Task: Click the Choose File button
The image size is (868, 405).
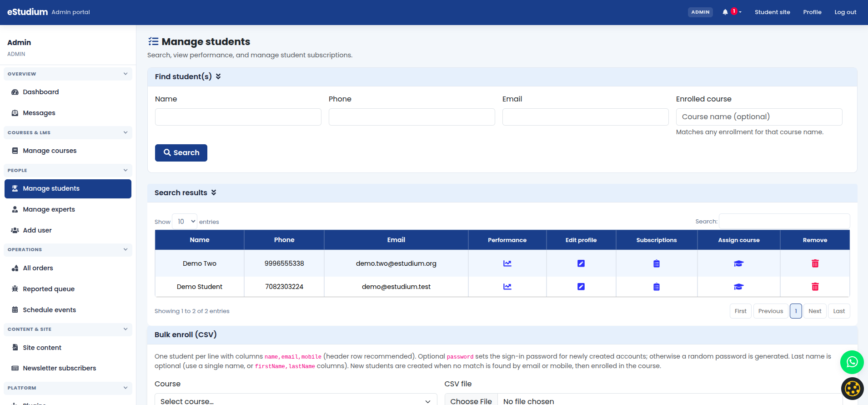Action: (x=471, y=401)
